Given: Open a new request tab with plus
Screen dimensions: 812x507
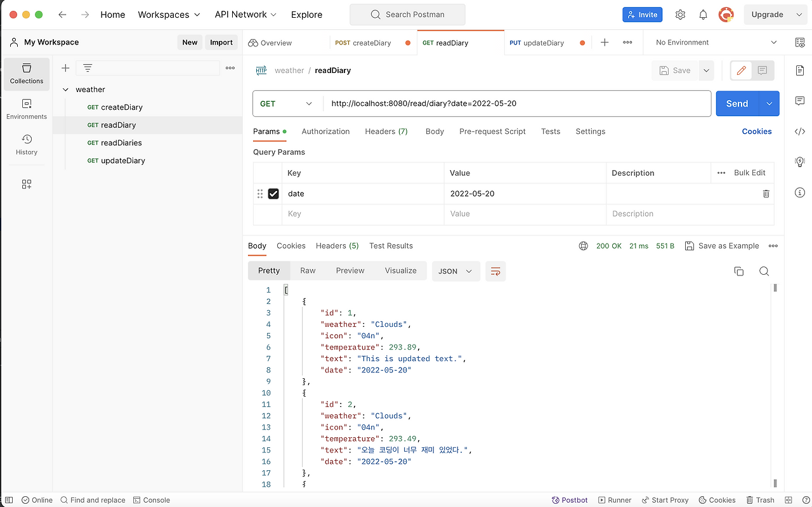Looking at the screenshot, I should pos(605,43).
